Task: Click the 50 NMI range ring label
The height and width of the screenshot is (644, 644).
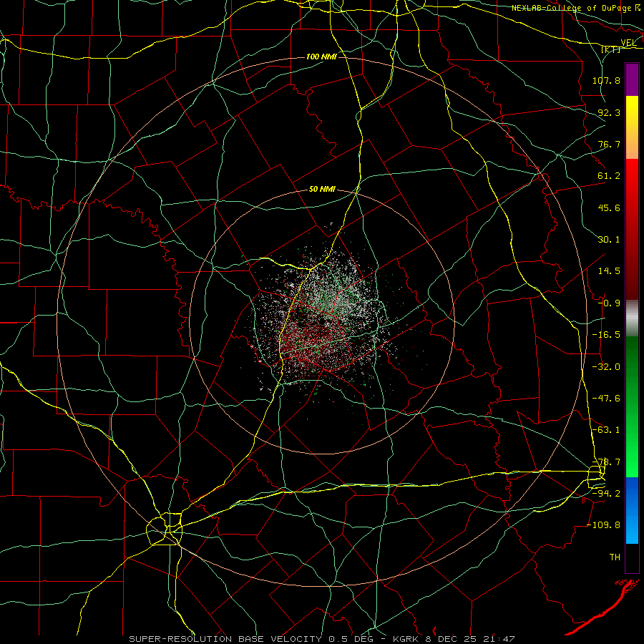Action: 322,190
